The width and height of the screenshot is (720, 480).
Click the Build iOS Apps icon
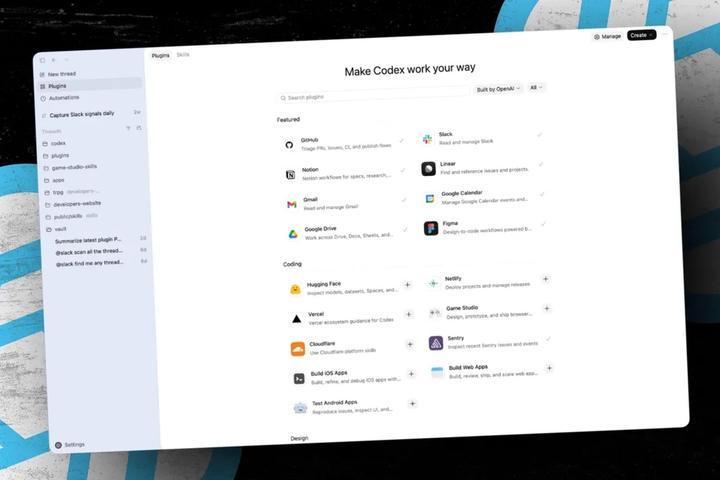[x=299, y=379]
